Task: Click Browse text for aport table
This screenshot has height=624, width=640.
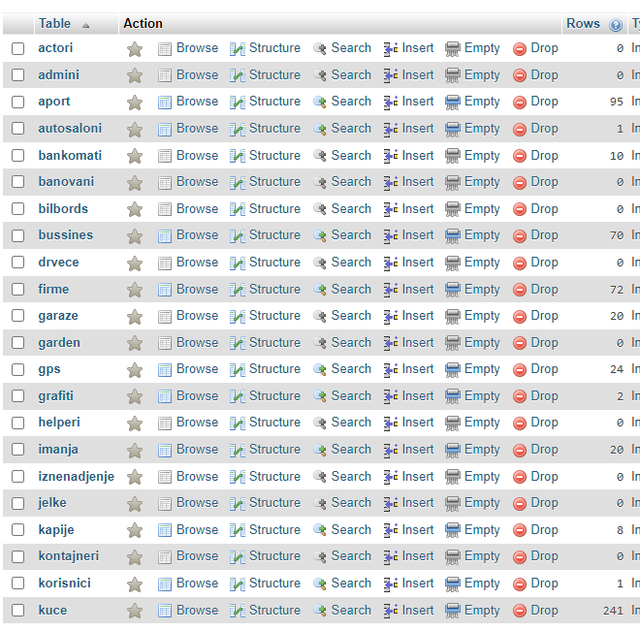Action: point(197,101)
